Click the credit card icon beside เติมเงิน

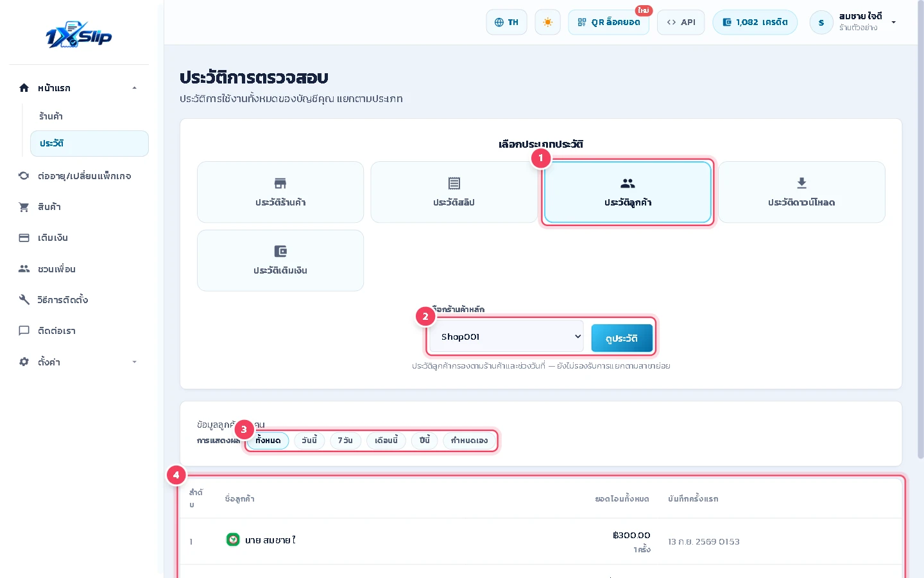click(24, 238)
